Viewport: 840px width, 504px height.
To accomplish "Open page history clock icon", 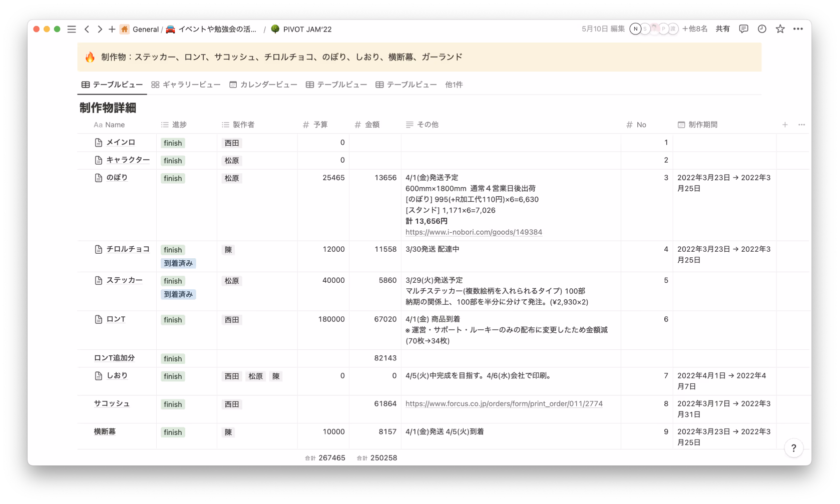I will pyautogui.click(x=762, y=29).
